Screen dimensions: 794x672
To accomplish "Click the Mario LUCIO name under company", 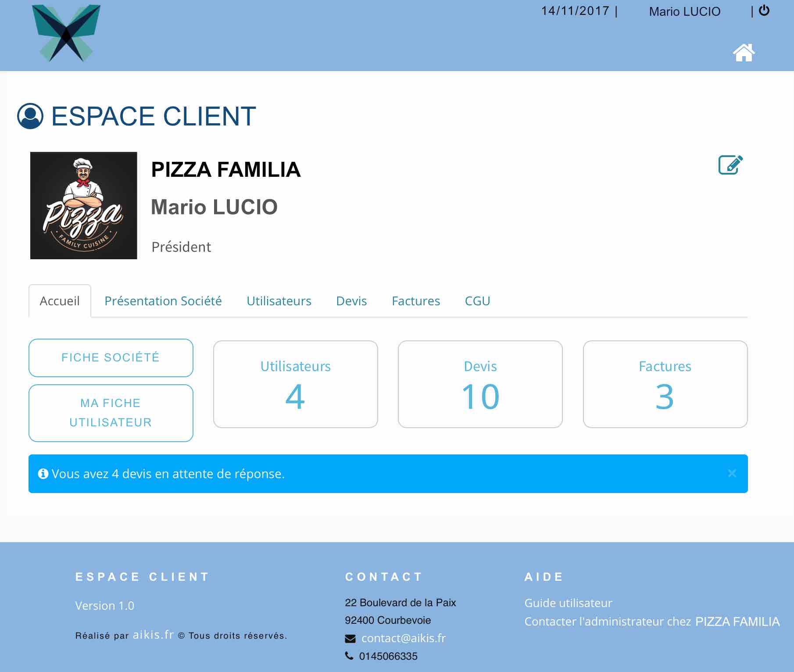I will coord(214,207).
